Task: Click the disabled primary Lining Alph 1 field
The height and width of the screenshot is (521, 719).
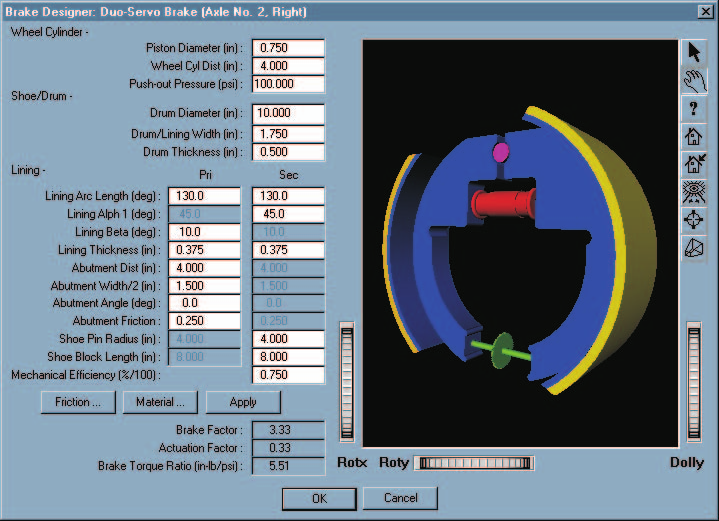Action: [205, 214]
